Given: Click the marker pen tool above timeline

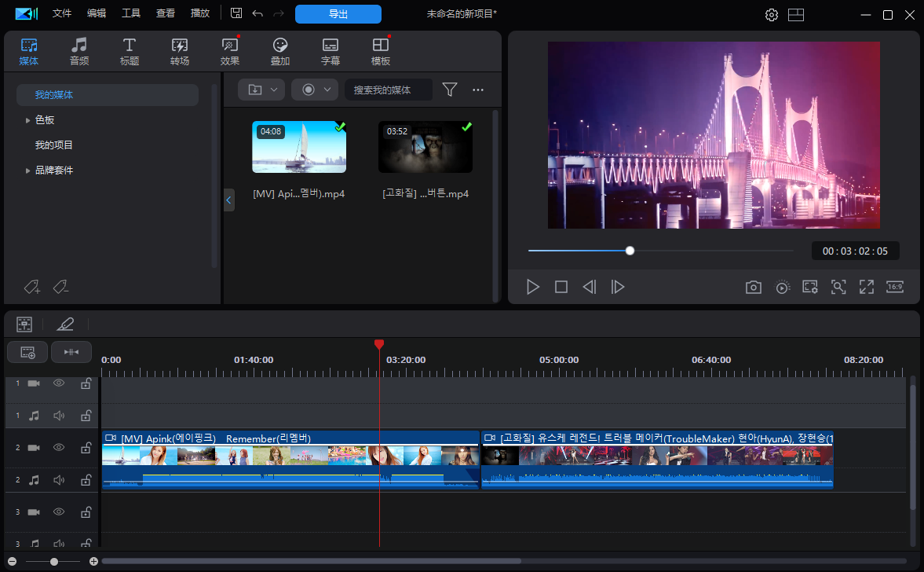Looking at the screenshot, I should (65, 324).
